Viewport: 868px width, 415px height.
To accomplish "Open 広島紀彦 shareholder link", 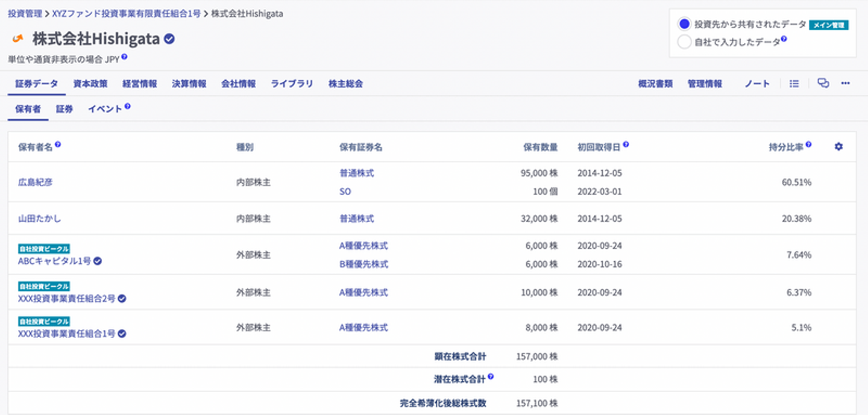I will pyautogui.click(x=35, y=182).
